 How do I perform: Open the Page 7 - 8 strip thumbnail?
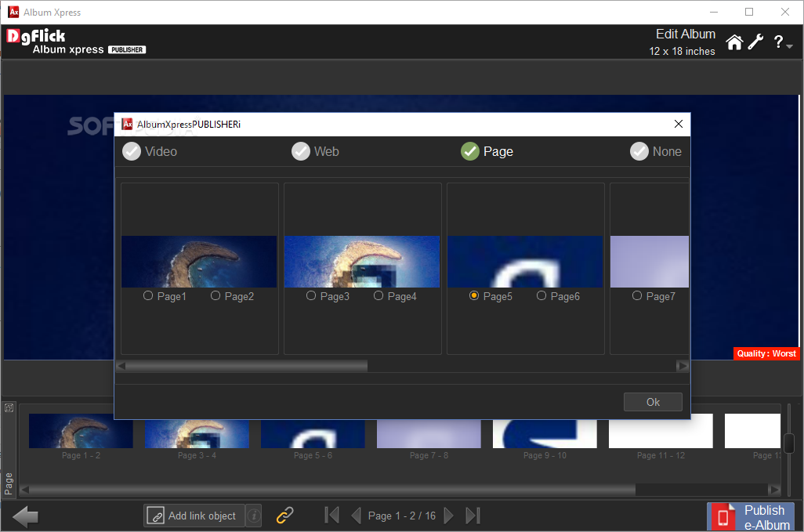429,433
